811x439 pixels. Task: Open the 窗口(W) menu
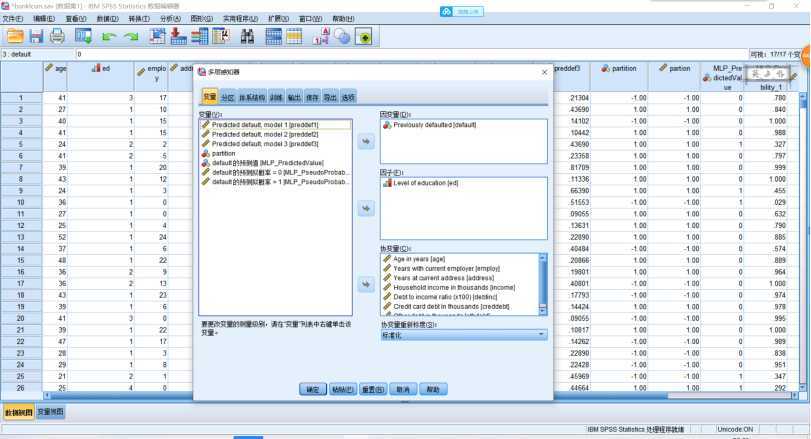[x=311, y=19]
